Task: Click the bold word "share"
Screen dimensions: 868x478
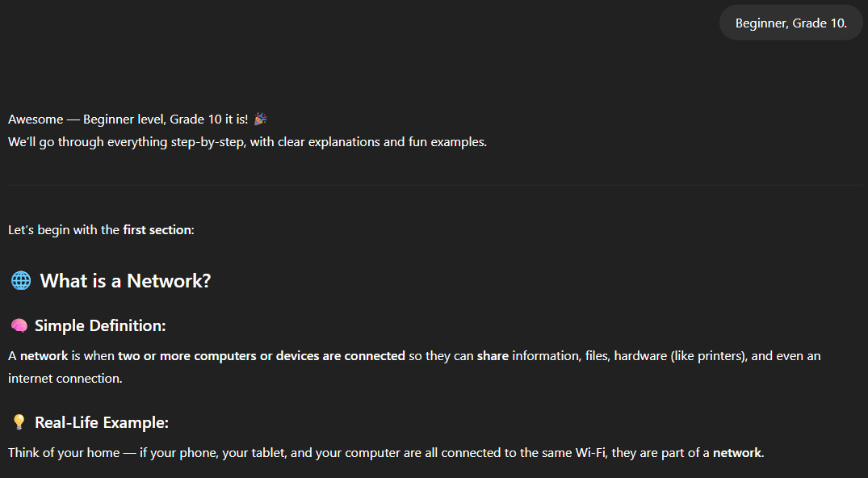Action: (493, 356)
